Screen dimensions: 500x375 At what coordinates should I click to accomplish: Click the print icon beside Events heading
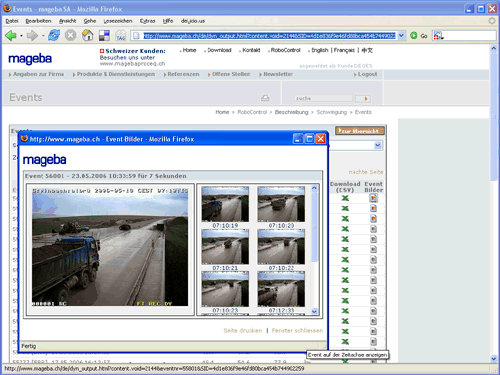[265, 98]
